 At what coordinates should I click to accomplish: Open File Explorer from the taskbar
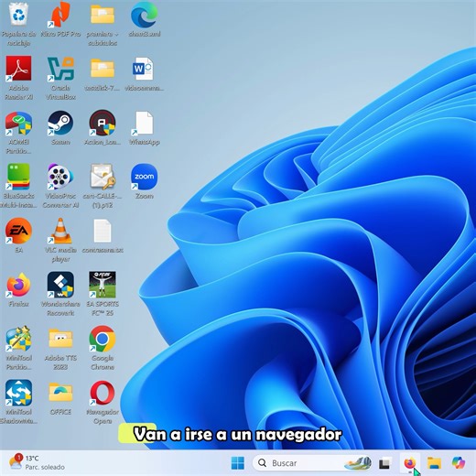point(434,463)
